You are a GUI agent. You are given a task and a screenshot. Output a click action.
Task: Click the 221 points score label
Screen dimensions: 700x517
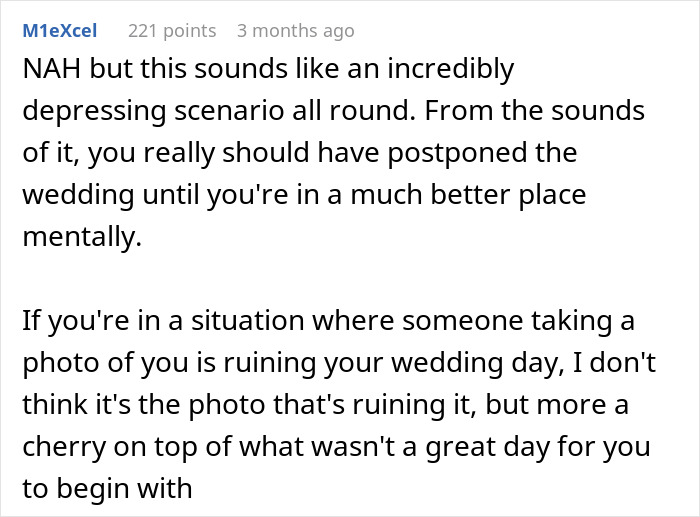pos(172,31)
